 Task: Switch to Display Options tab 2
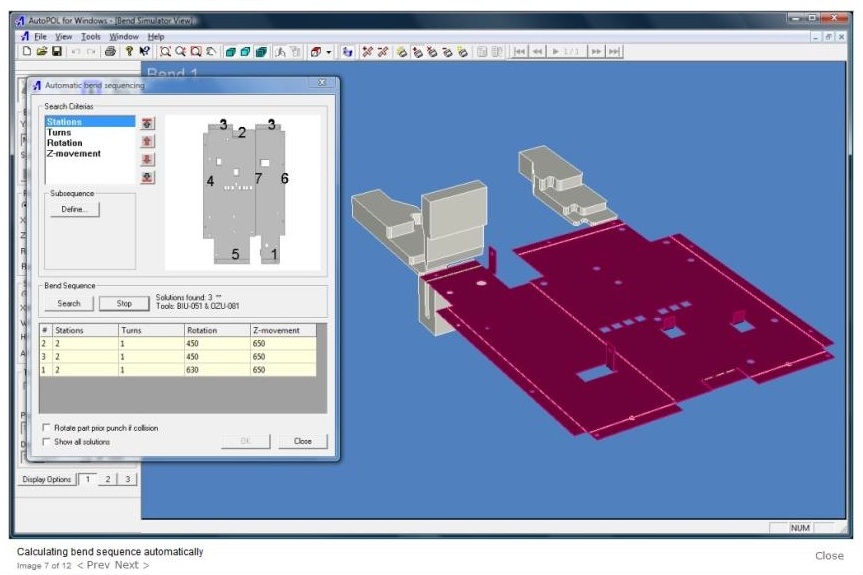[x=108, y=479]
